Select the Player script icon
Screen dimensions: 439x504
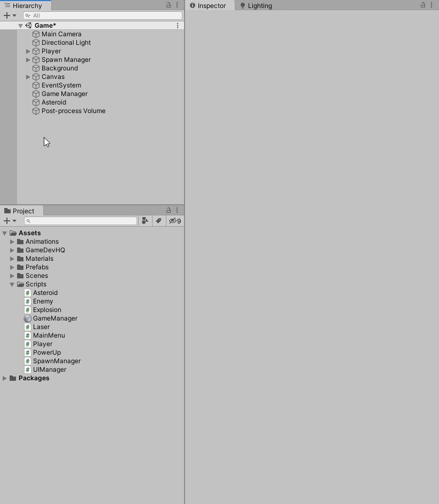(28, 344)
